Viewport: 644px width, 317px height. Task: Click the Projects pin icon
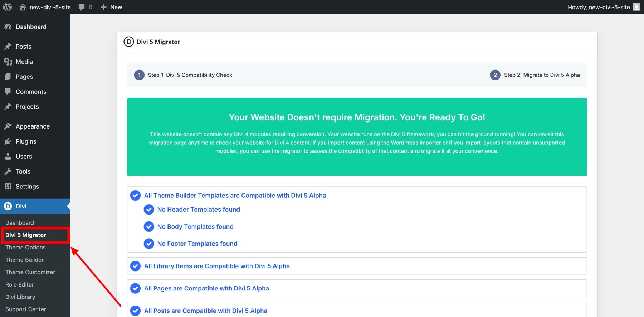[x=8, y=107]
